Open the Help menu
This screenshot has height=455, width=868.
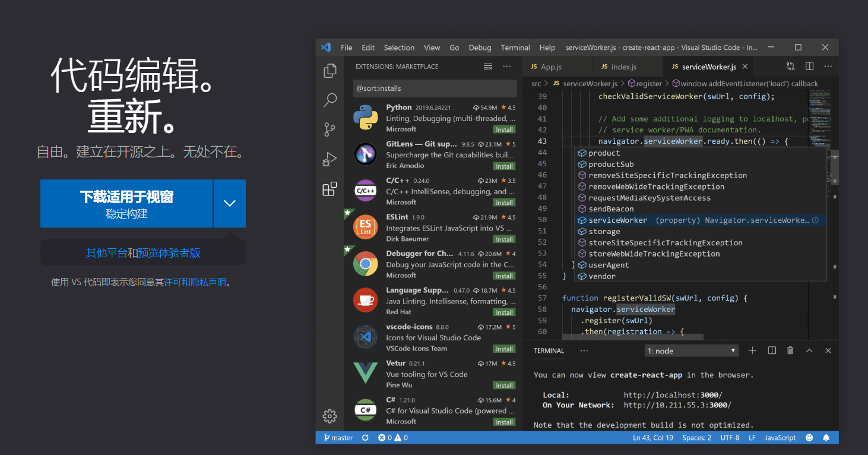pos(547,48)
